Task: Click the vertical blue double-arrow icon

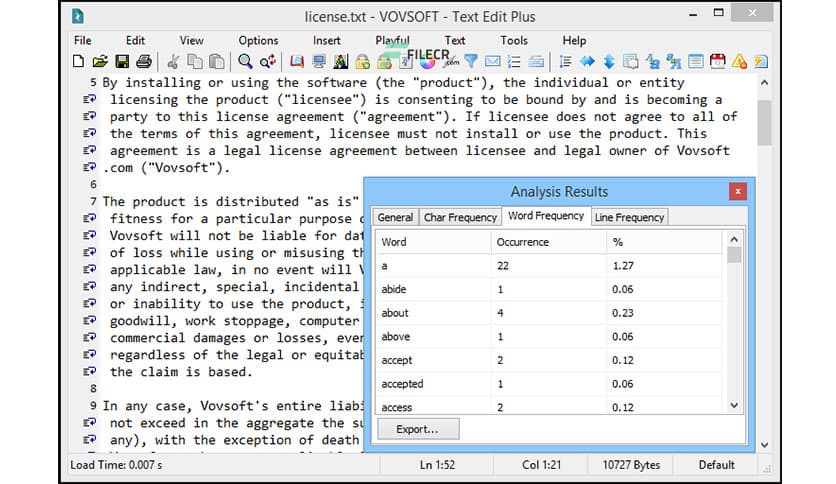Action: [609, 62]
